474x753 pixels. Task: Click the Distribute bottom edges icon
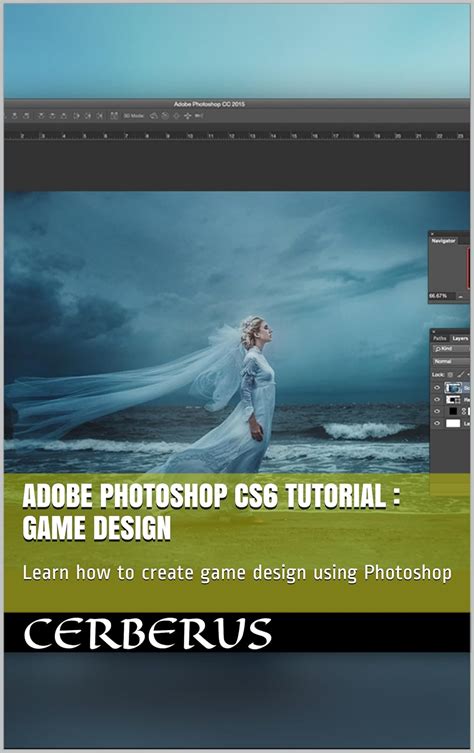[x=63, y=116]
